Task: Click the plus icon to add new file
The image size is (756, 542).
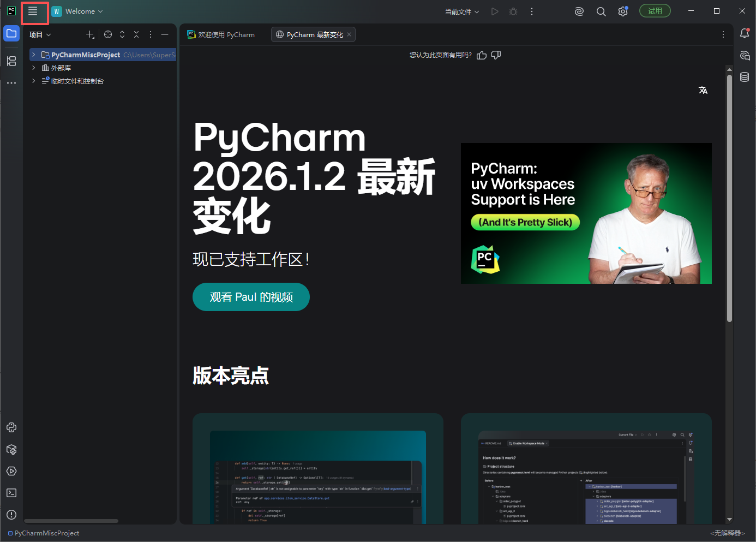Action: tap(91, 34)
